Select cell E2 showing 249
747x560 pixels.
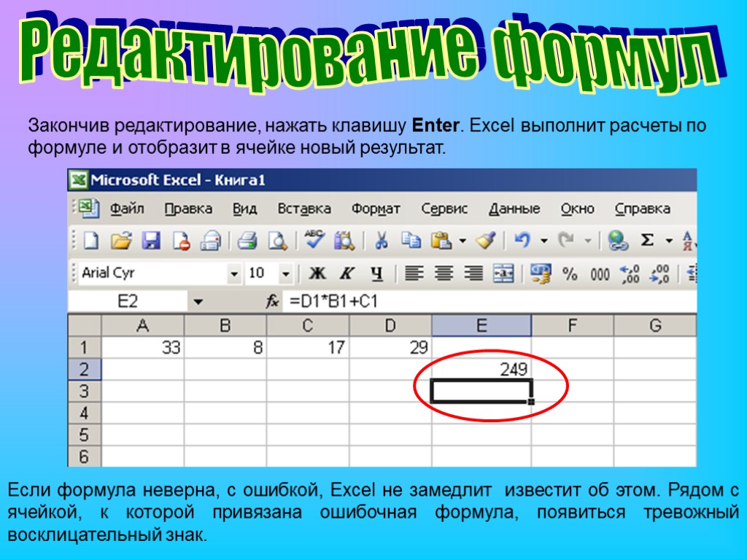(481, 369)
